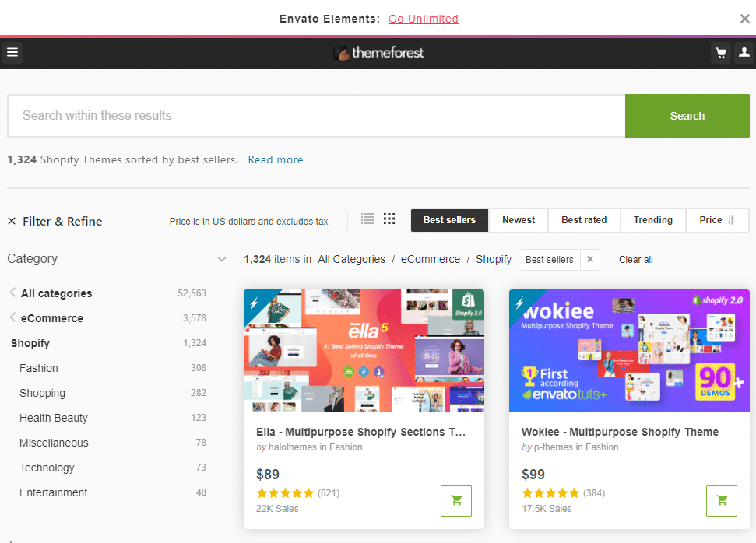Select Shopify category
The height and width of the screenshot is (543, 756).
(x=30, y=343)
